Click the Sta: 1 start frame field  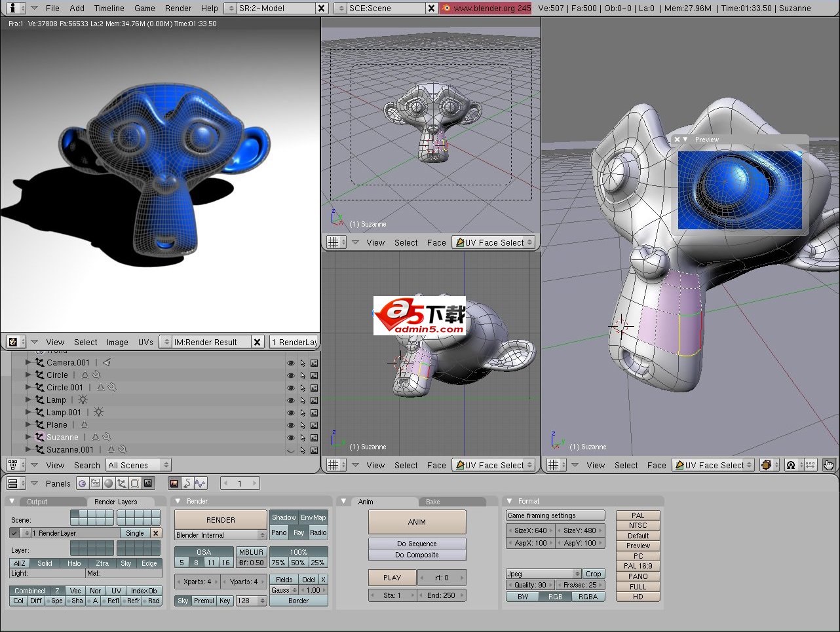392,595
